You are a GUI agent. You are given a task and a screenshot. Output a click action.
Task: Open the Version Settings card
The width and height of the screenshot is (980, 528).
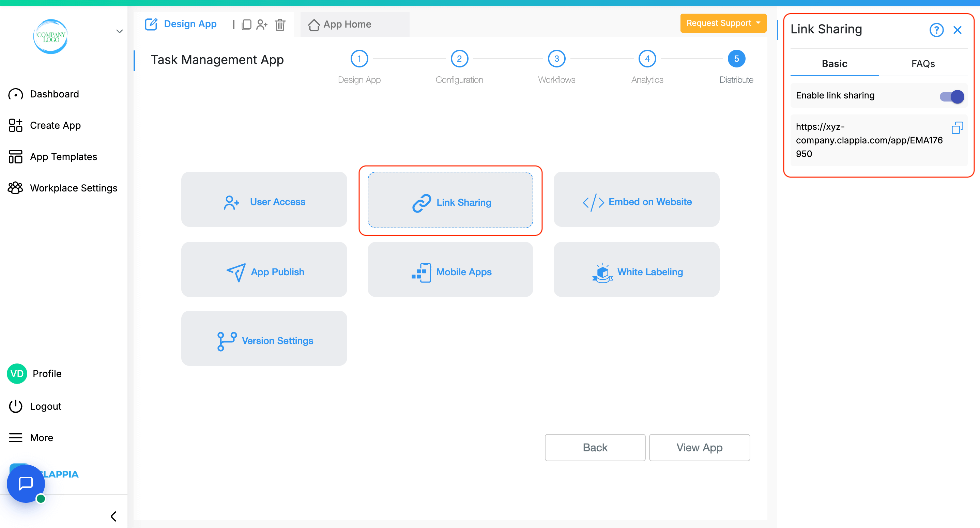coord(264,338)
